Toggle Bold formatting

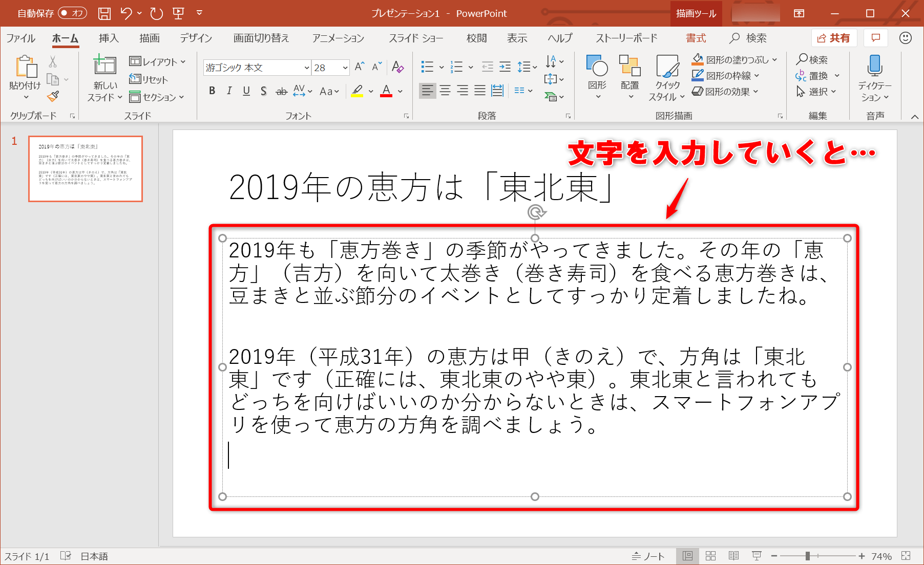coord(212,91)
